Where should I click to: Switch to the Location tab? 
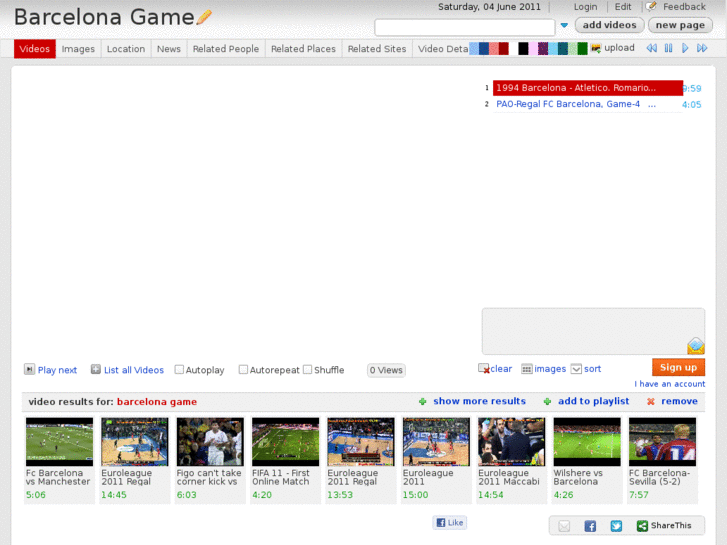tap(126, 49)
